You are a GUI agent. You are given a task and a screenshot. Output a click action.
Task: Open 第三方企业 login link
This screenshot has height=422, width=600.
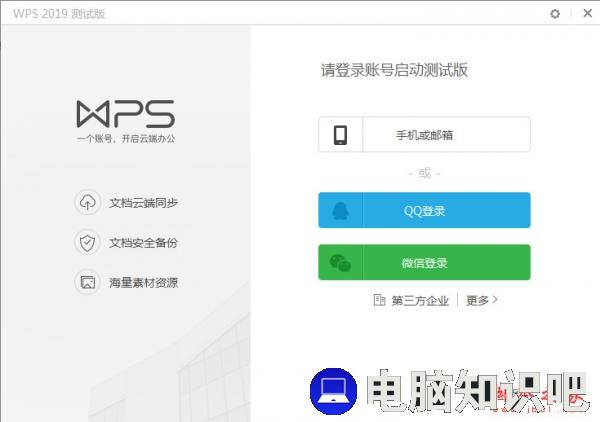tap(420, 301)
